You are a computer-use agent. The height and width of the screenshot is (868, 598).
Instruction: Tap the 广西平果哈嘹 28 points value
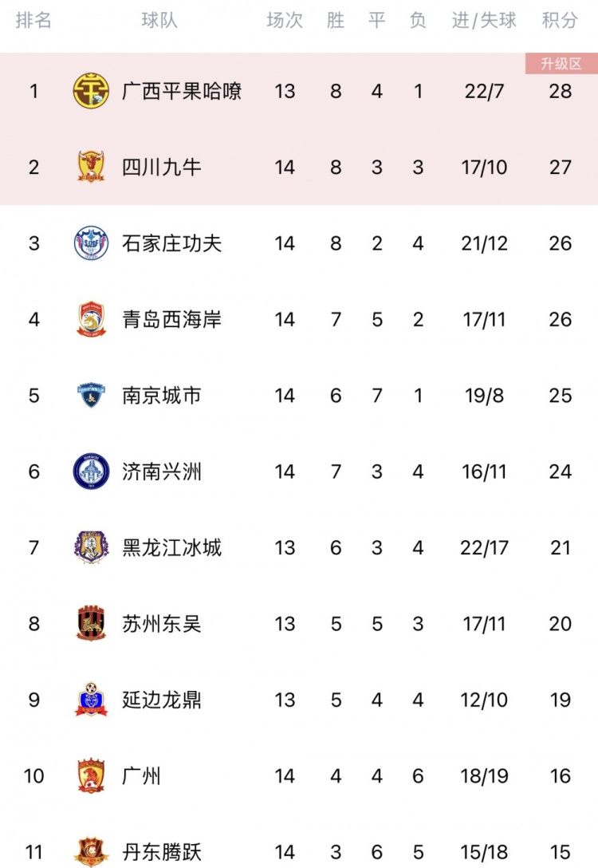560,91
